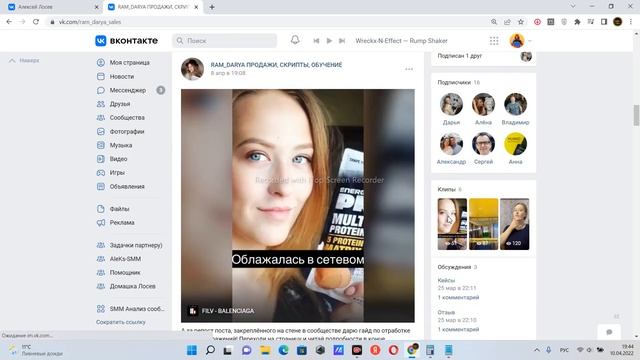Close the RAM_DARYA browser tab
640x360 pixels.
(x=196, y=7)
